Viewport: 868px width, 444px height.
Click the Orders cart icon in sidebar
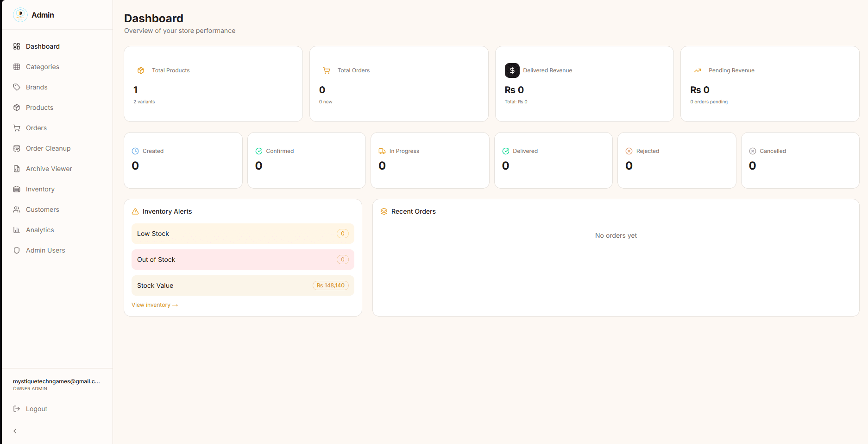pos(17,128)
